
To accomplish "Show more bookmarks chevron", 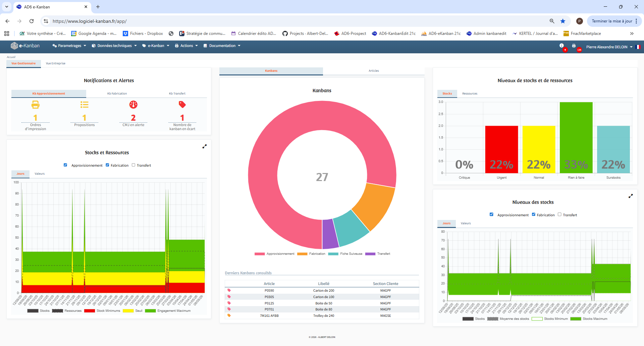I will [x=632, y=34].
